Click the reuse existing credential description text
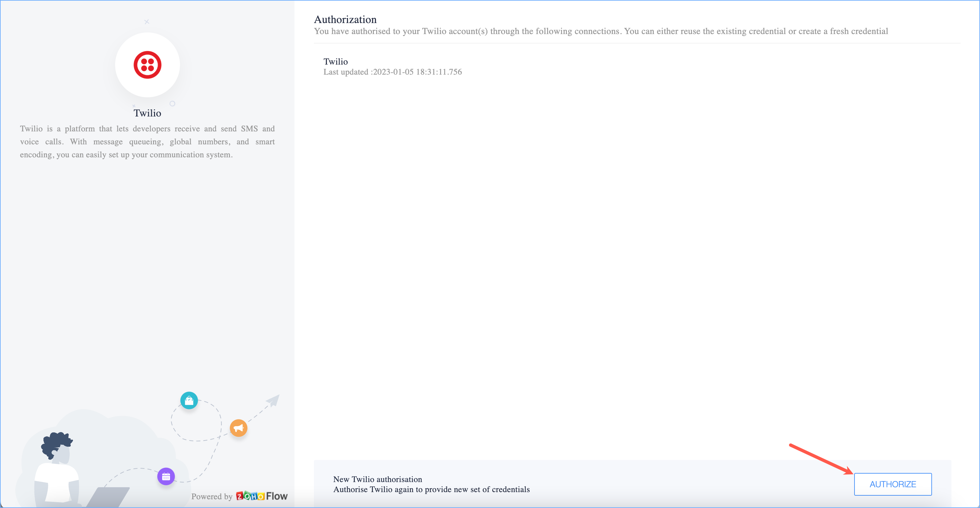Image resolution: width=980 pixels, height=508 pixels. pos(601,31)
